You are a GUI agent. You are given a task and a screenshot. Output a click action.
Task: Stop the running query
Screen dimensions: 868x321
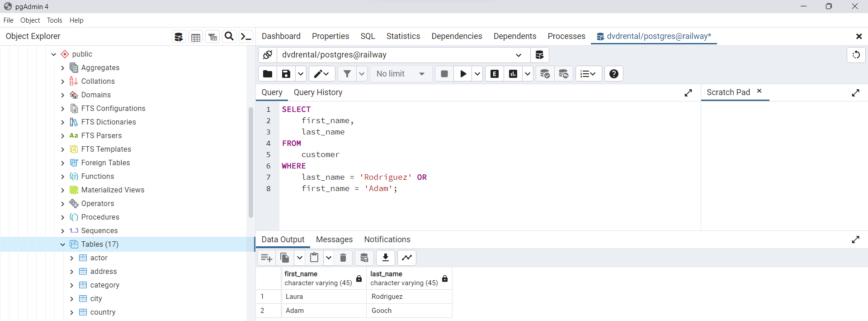pyautogui.click(x=444, y=74)
